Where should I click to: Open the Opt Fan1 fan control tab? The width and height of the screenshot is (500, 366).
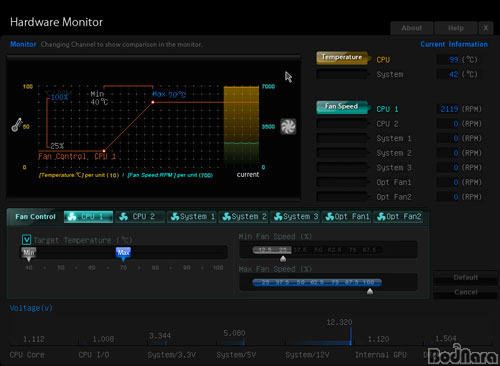pos(347,217)
